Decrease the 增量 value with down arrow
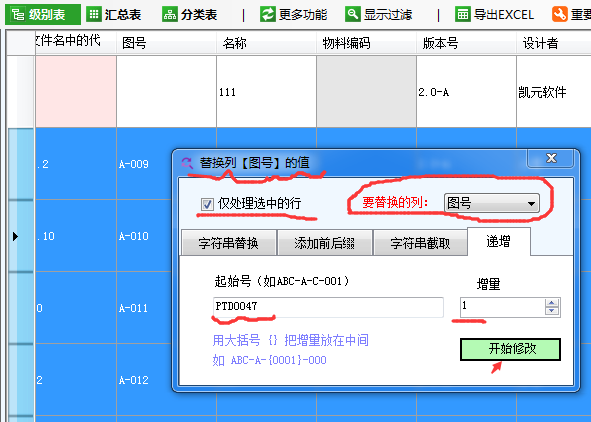 552,311
